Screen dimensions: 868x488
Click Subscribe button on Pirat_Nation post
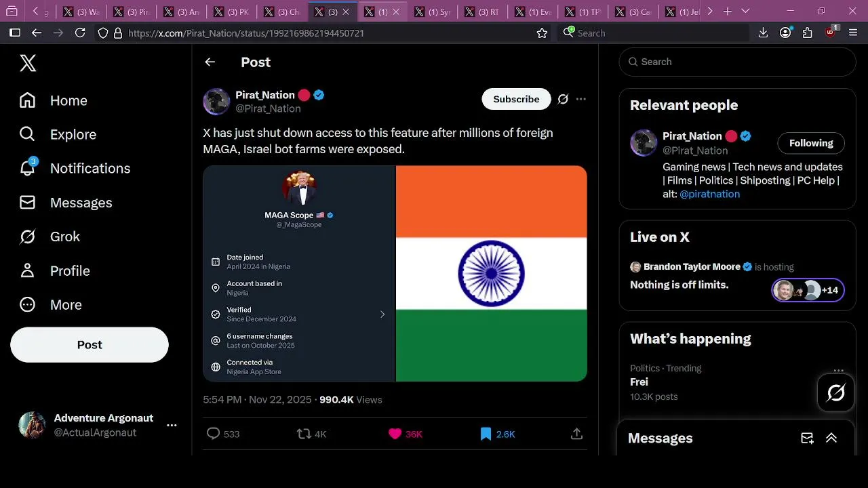(x=516, y=99)
